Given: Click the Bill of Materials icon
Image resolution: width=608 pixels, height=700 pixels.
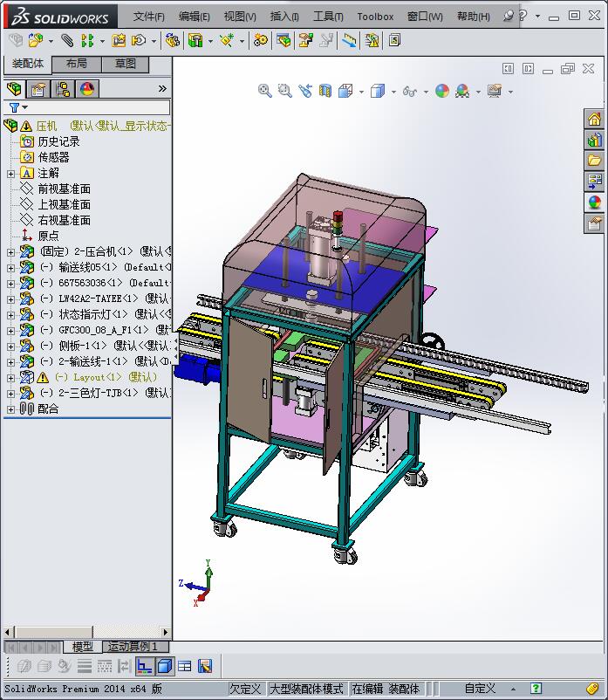Looking at the screenshot, I should tap(284, 41).
